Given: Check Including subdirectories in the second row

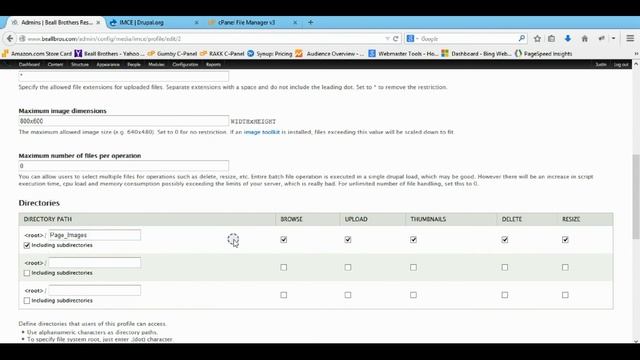Looking at the screenshot, I should click(x=27, y=273).
